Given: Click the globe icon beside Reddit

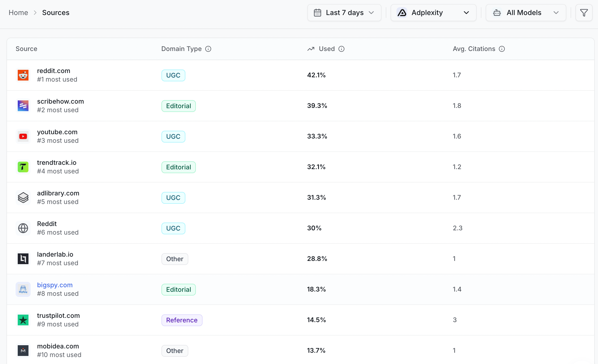Looking at the screenshot, I should (23, 228).
